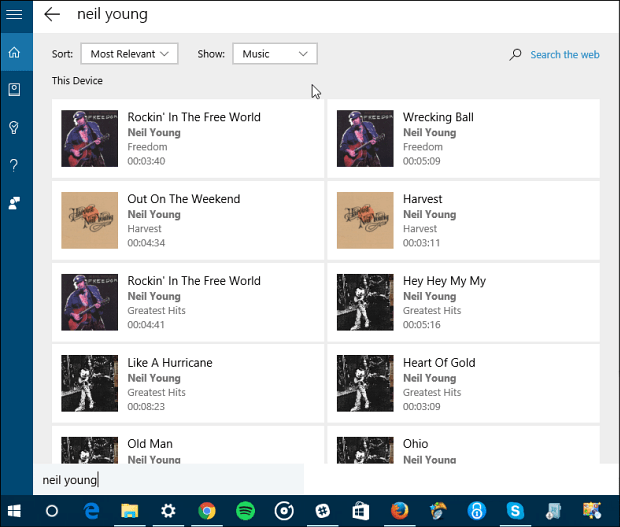This screenshot has width=620, height=527.
Task: Click the Hey Hey My My title
Action: [444, 281]
